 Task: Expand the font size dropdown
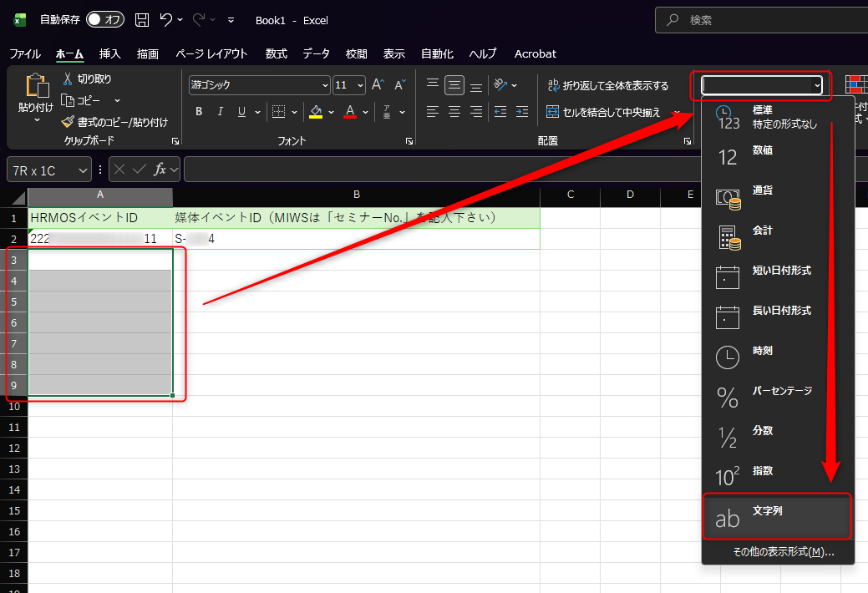click(x=360, y=85)
